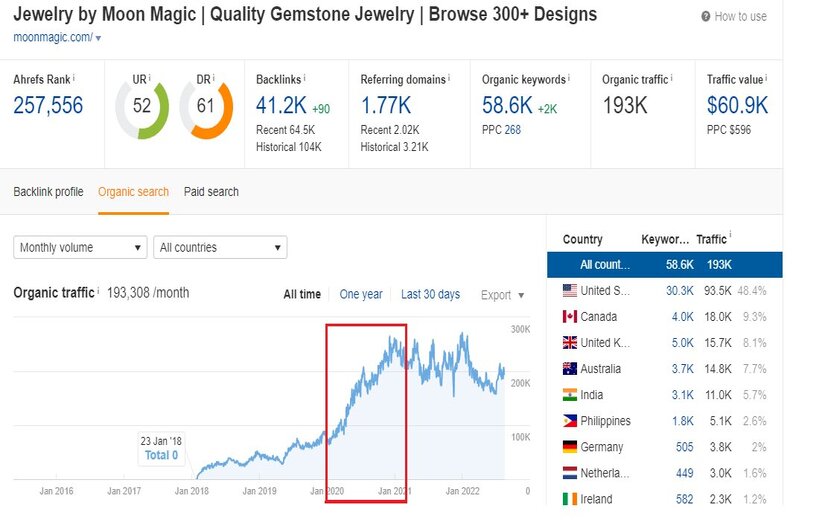Click the info icon beside Backlinks

(x=305, y=78)
